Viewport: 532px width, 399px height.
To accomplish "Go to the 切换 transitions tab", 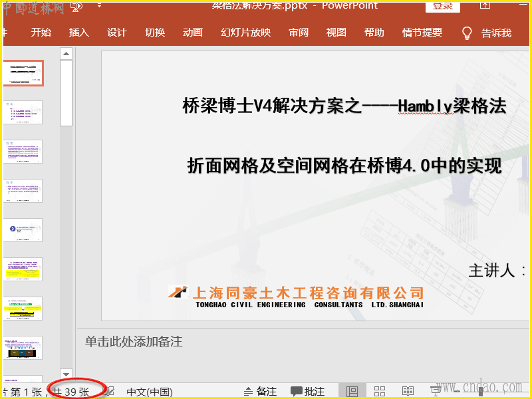I will pos(155,33).
